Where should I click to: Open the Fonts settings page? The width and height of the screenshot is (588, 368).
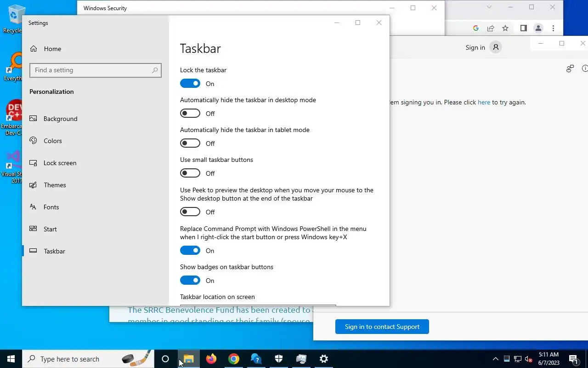pyautogui.click(x=96, y=207)
